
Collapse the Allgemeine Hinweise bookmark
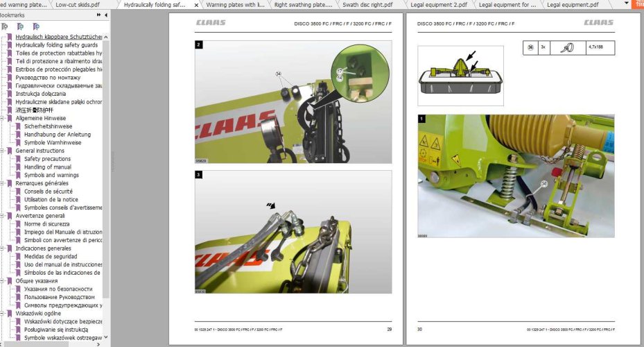1,119
